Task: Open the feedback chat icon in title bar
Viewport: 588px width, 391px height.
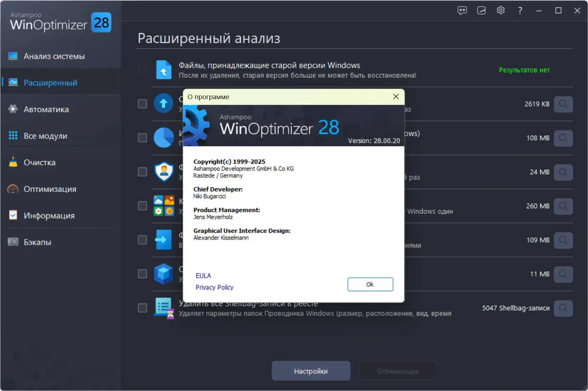Action: 462,11
